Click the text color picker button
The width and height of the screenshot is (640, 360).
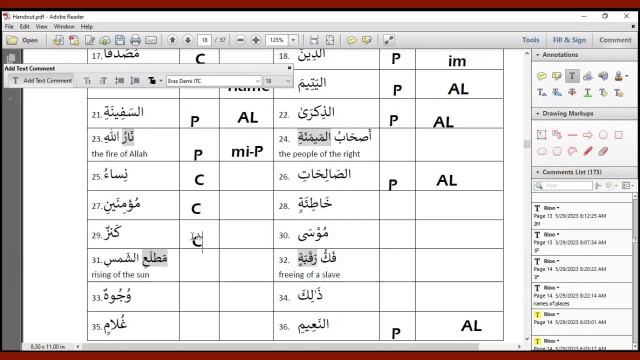tap(154, 81)
